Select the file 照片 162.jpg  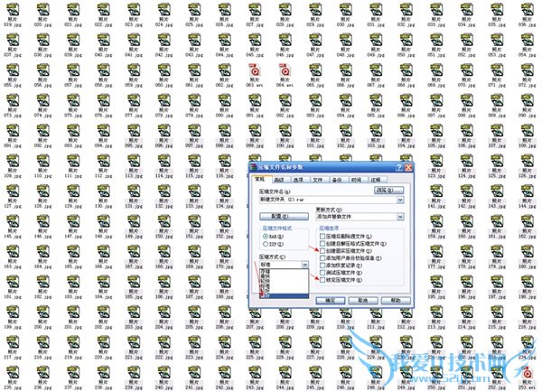[x=528, y=227]
